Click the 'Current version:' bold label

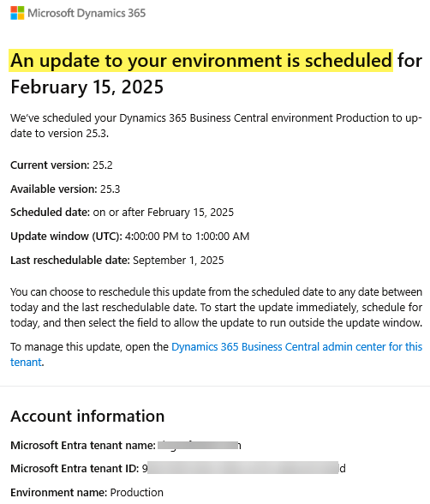tap(50, 165)
